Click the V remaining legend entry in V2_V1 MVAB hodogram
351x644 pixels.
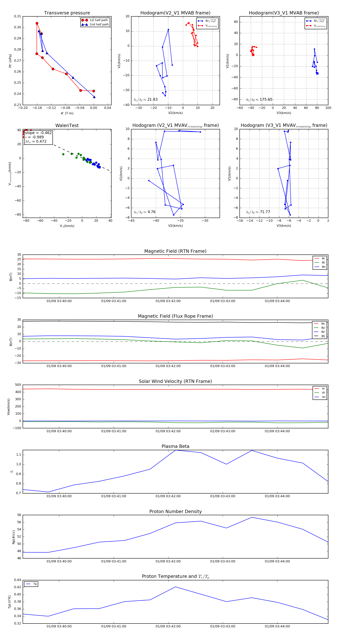(207, 26)
